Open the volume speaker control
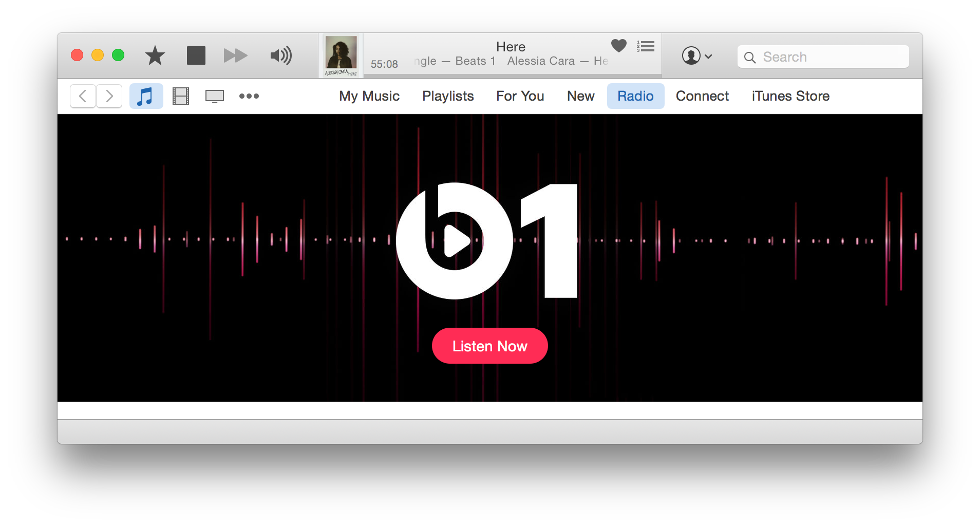980x526 pixels. point(281,55)
